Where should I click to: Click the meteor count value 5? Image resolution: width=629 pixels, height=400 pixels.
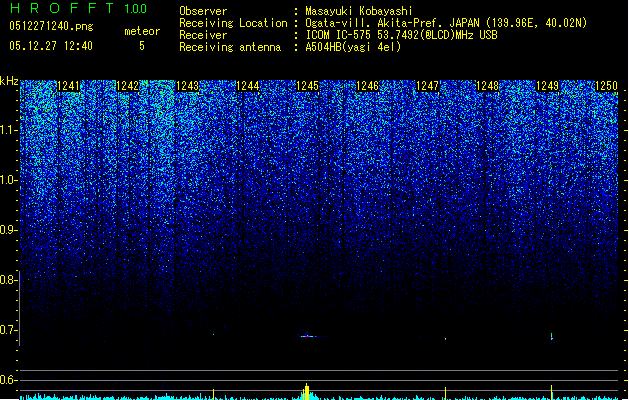pyautogui.click(x=142, y=46)
